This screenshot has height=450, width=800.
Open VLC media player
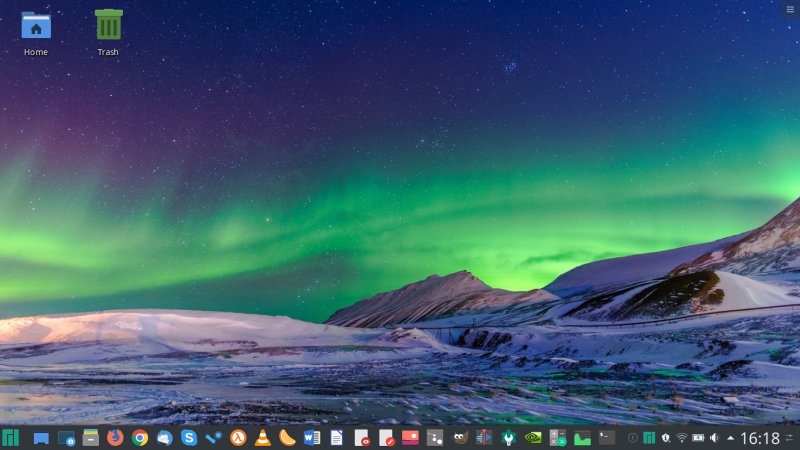click(x=263, y=438)
